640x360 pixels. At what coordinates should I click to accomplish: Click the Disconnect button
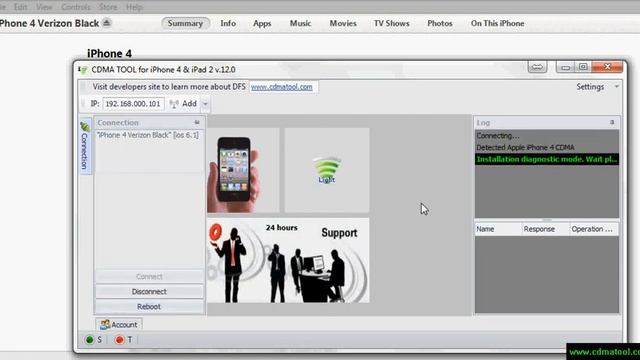click(x=149, y=291)
